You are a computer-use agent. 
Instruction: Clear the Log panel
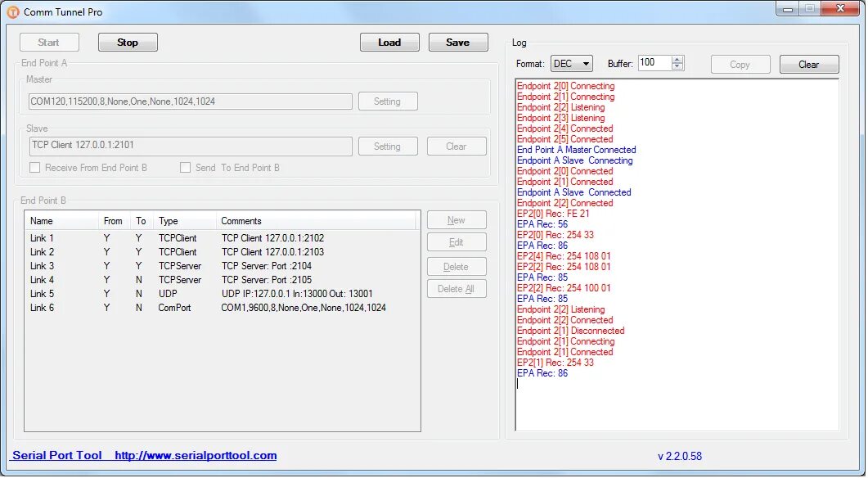coord(809,64)
